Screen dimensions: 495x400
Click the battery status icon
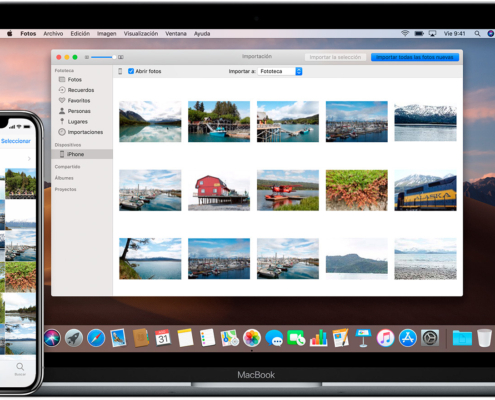click(419, 33)
